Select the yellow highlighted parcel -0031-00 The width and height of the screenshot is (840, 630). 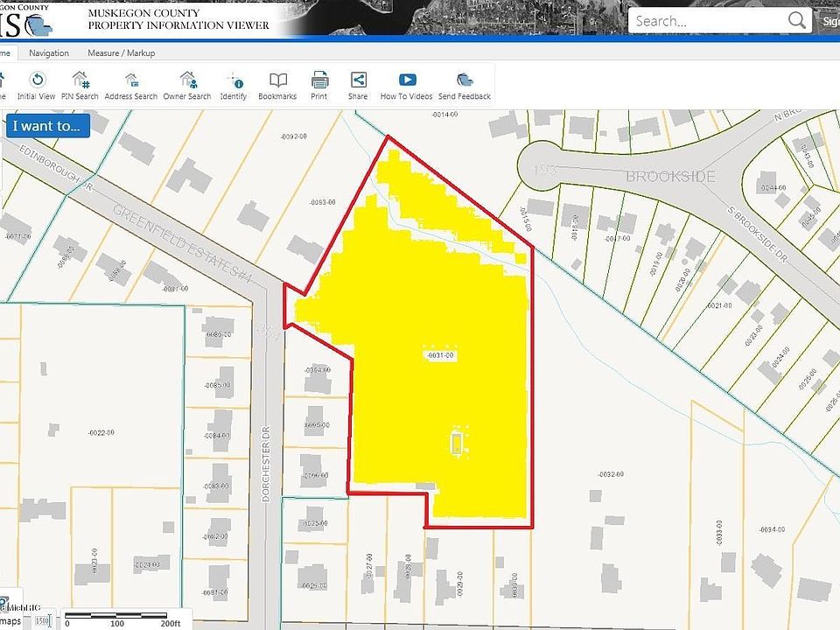[440, 355]
